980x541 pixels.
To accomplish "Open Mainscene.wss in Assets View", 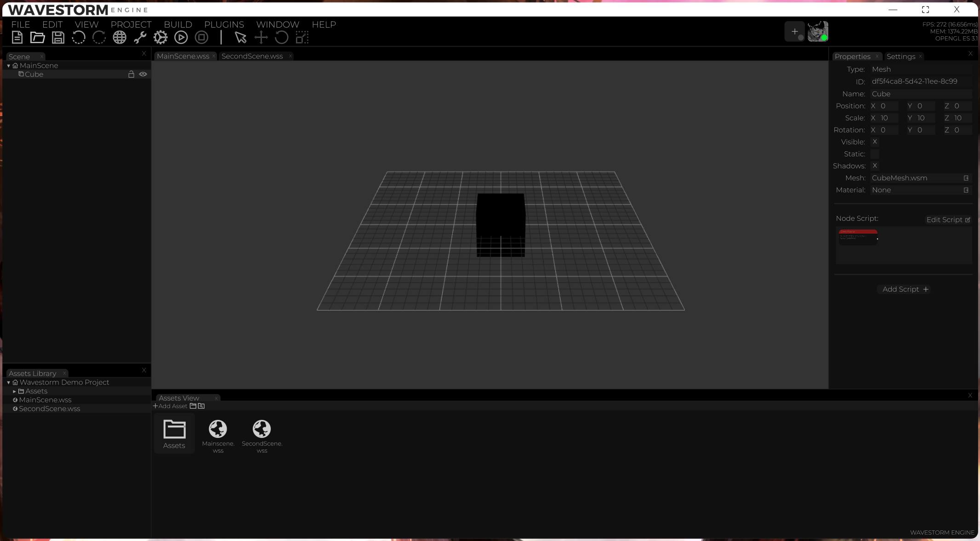I will [x=218, y=436].
